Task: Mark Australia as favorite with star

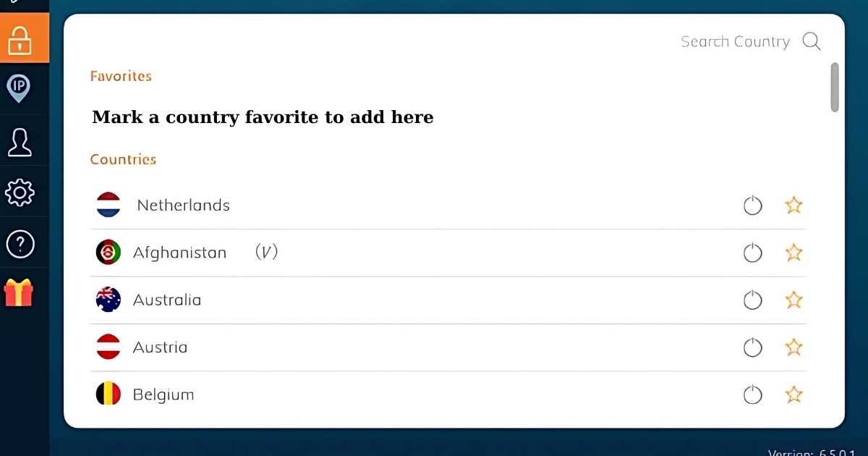Action: (x=793, y=300)
